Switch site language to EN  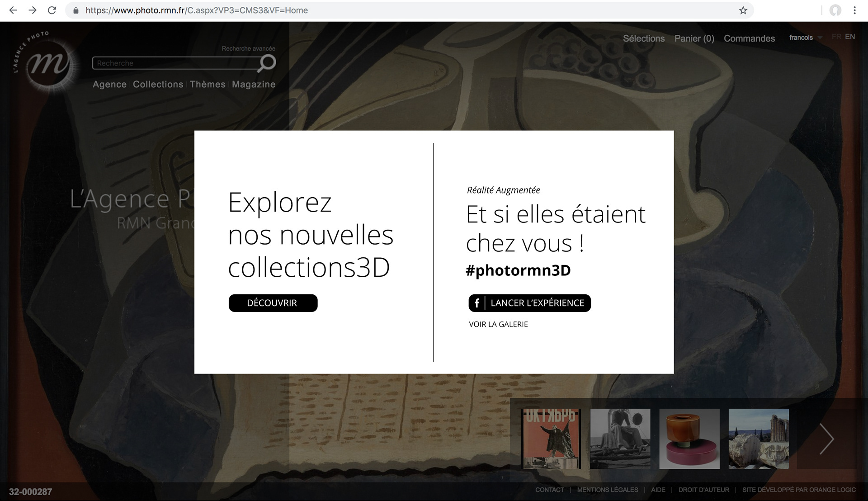click(x=850, y=37)
